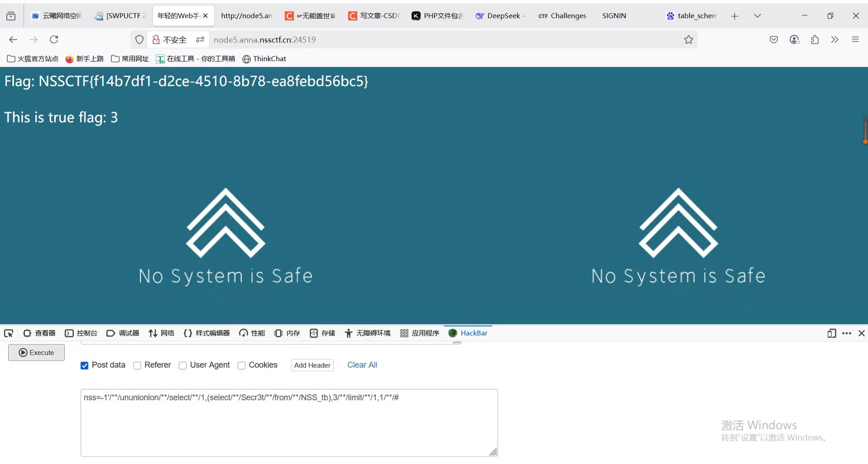The image size is (868, 464).
Task: Open the Firefox View tab list icon
Action: coord(11,16)
